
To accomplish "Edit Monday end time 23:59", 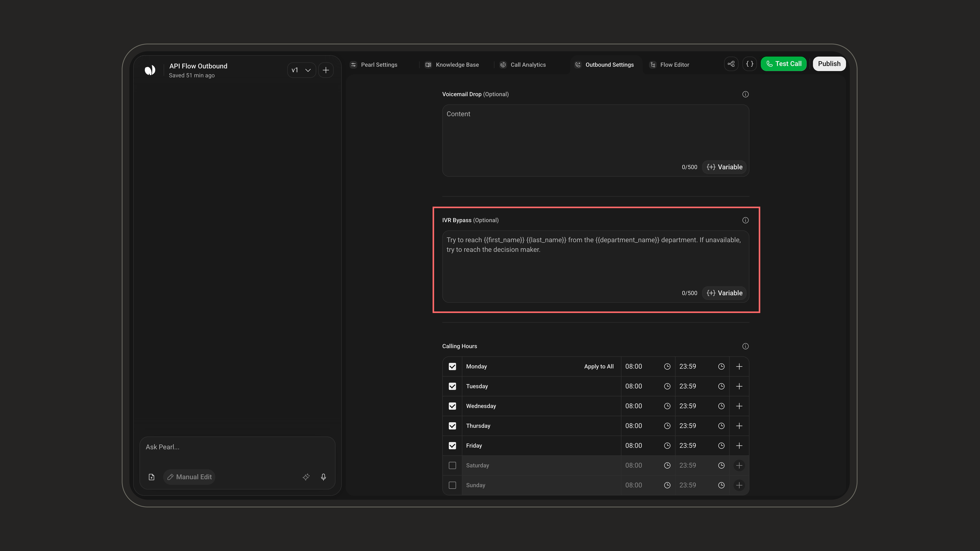I will 688,367.
